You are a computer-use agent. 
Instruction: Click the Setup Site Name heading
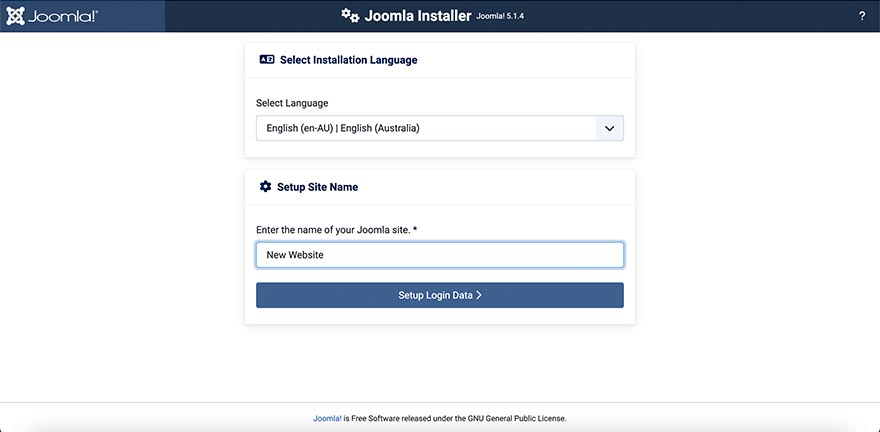click(318, 187)
